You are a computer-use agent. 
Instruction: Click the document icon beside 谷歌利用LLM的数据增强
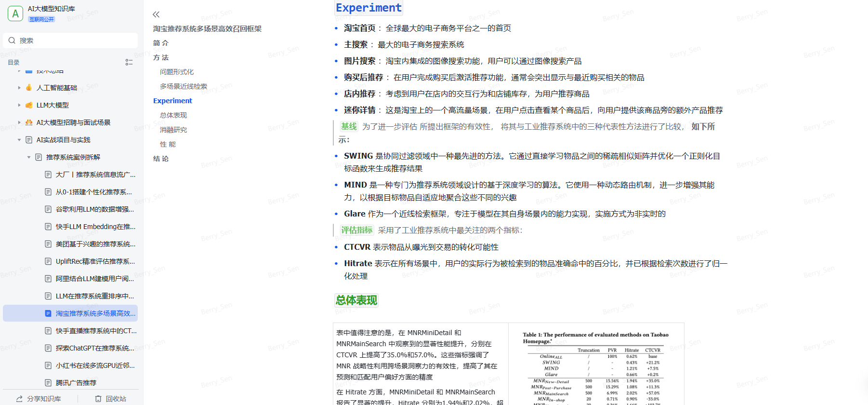[48, 209]
